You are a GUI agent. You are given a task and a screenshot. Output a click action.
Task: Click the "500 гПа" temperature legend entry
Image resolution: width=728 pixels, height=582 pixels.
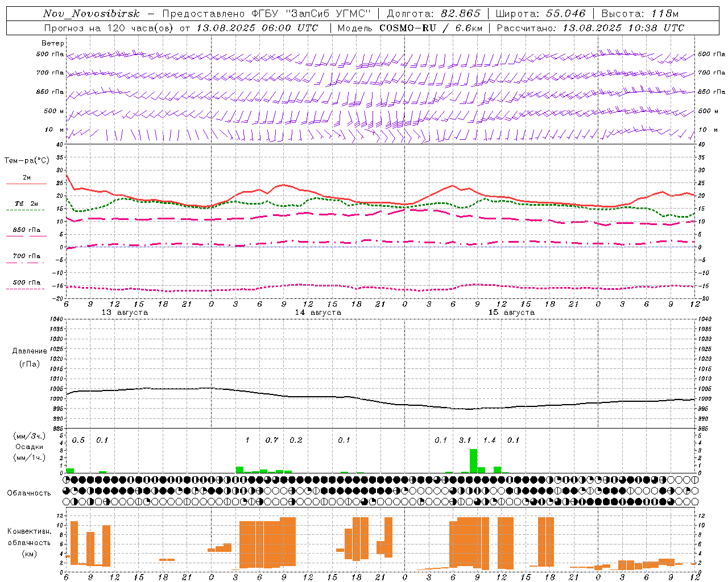click(x=27, y=282)
